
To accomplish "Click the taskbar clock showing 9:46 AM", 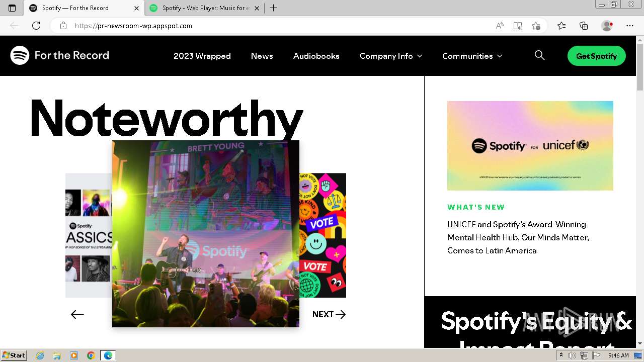I will point(618,355).
